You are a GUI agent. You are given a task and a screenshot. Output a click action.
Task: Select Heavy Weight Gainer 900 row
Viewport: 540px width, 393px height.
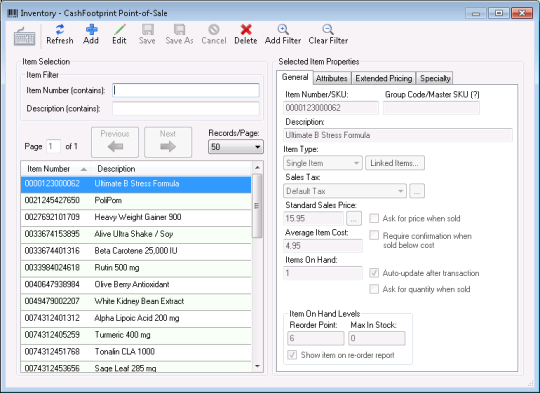136,218
